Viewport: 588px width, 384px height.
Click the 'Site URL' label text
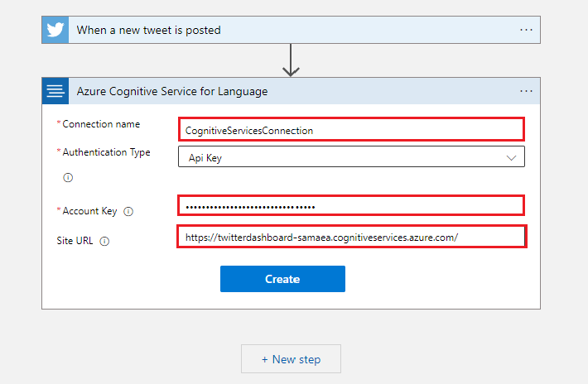(75, 241)
